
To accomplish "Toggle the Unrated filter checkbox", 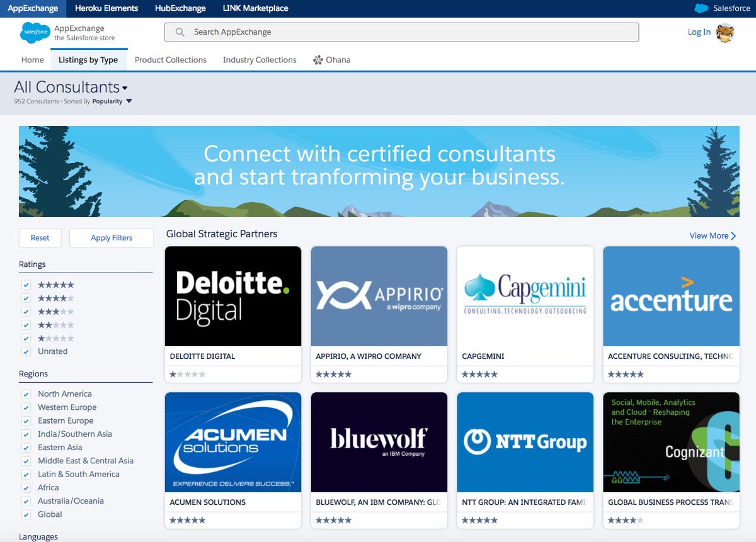I will [x=26, y=351].
